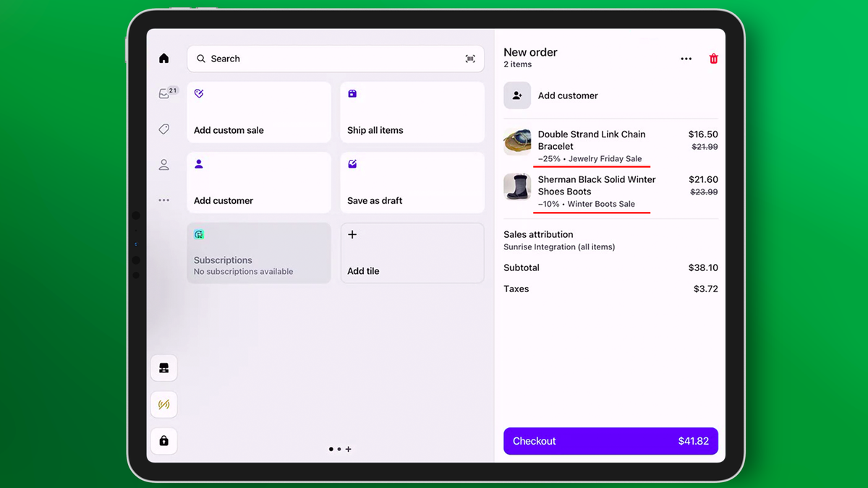
Task: Open the orders inbox with badge
Action: pos(165,93)
